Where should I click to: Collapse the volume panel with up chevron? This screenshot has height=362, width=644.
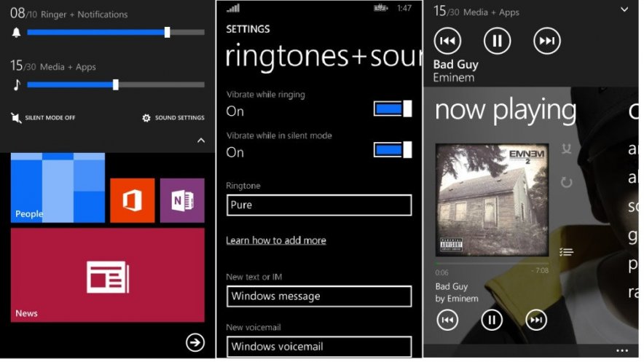(201, 141)
